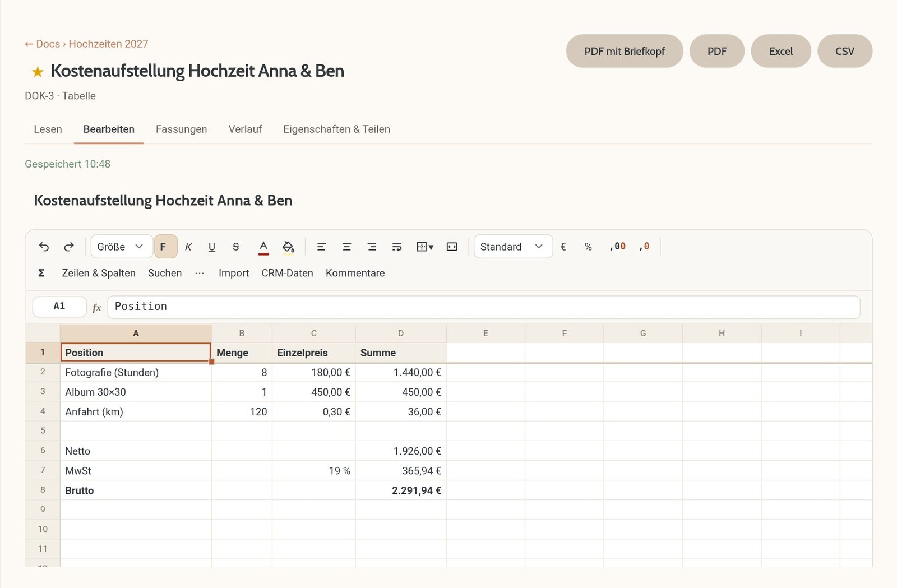
Task: Increase decimal places with ,00
Action: 617,247
